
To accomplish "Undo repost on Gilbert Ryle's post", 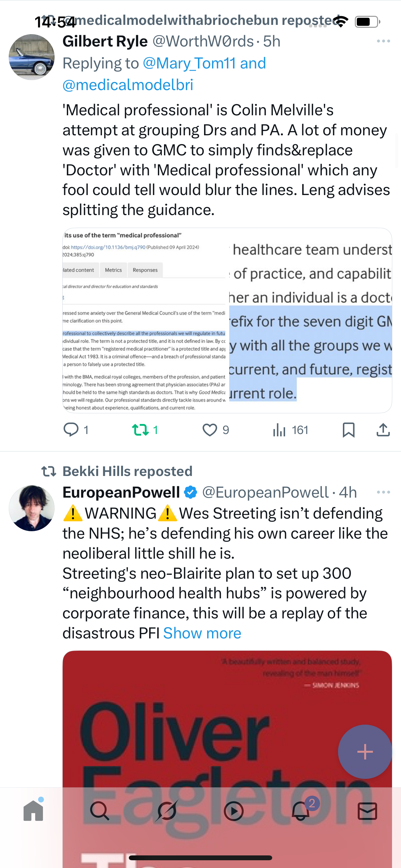I will click(140, 429).
